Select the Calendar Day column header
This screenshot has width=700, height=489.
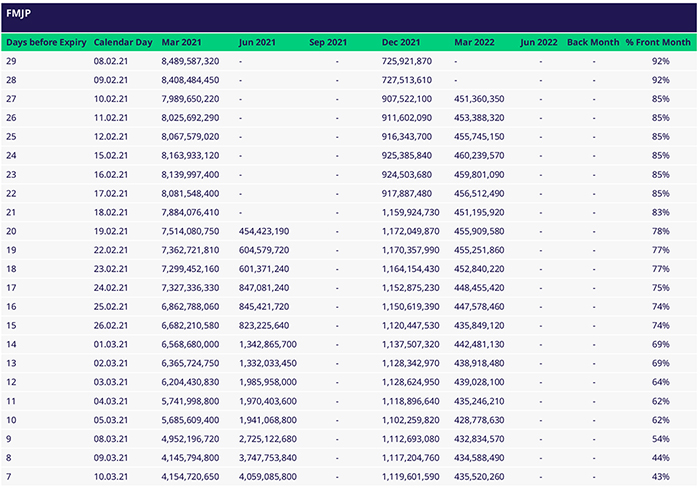click(123, 43)
